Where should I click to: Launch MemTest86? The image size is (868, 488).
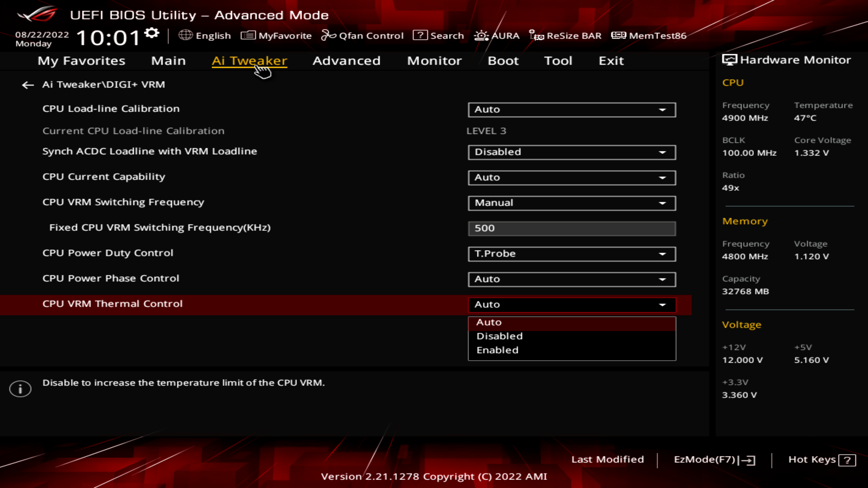coord(649,35)
